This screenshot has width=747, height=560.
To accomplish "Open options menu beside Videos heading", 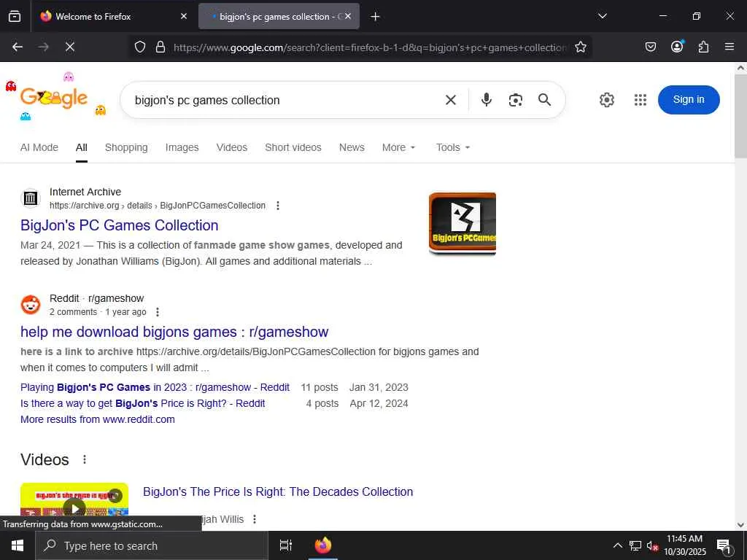I will click(85, 459).
